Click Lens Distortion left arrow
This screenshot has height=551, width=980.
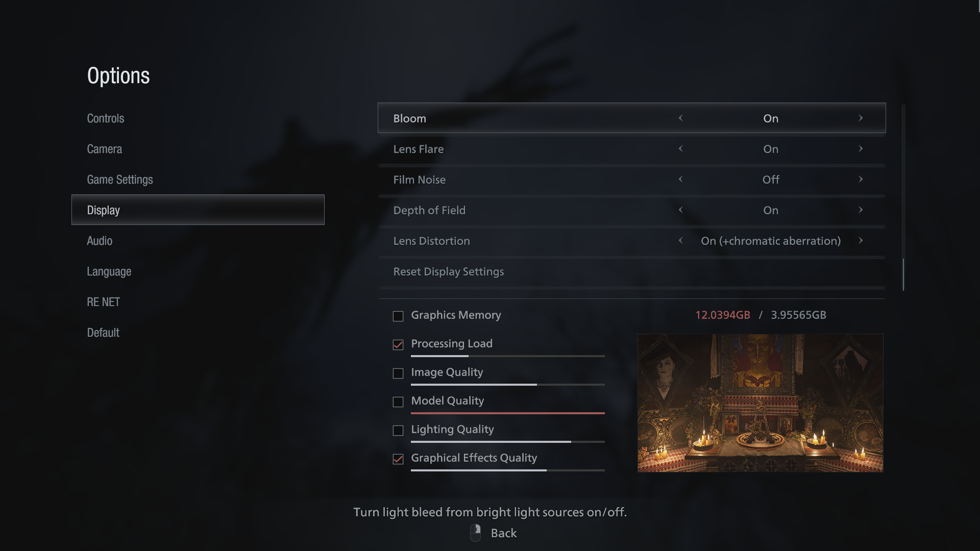[x=680, y=240]
